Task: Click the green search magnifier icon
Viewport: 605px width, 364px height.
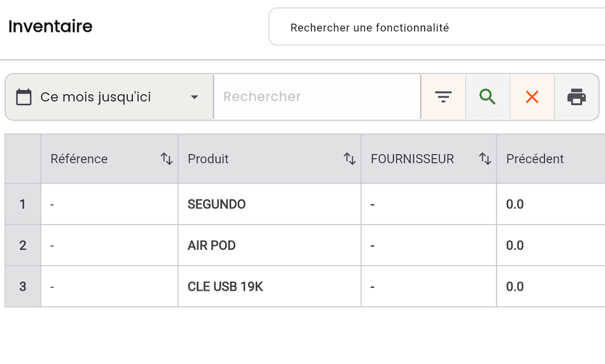Action: (487, 96)
